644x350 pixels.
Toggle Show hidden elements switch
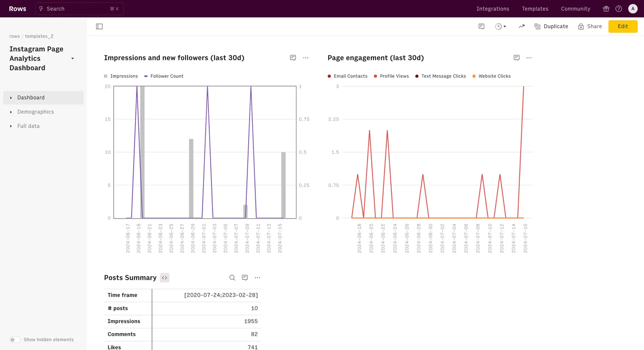coord(15,340)
